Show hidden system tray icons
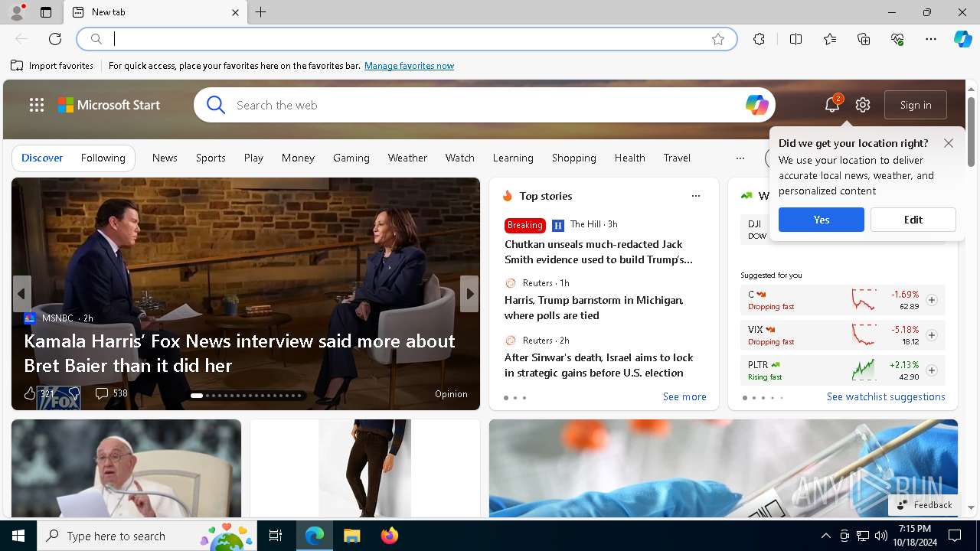Screen dimensions: 980x551 coord(825,536)
